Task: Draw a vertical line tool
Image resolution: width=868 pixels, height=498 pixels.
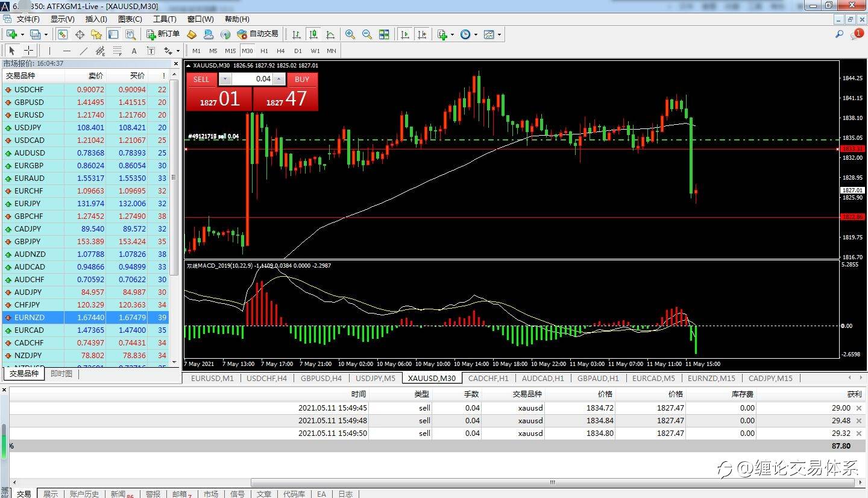Action: point(50,51)
